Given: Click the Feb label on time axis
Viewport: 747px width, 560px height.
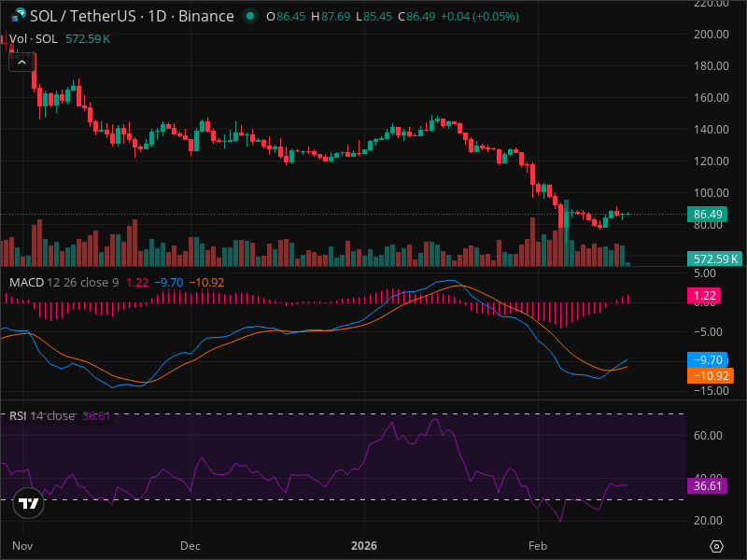Looking at the screenshot, I should [538, 546].
